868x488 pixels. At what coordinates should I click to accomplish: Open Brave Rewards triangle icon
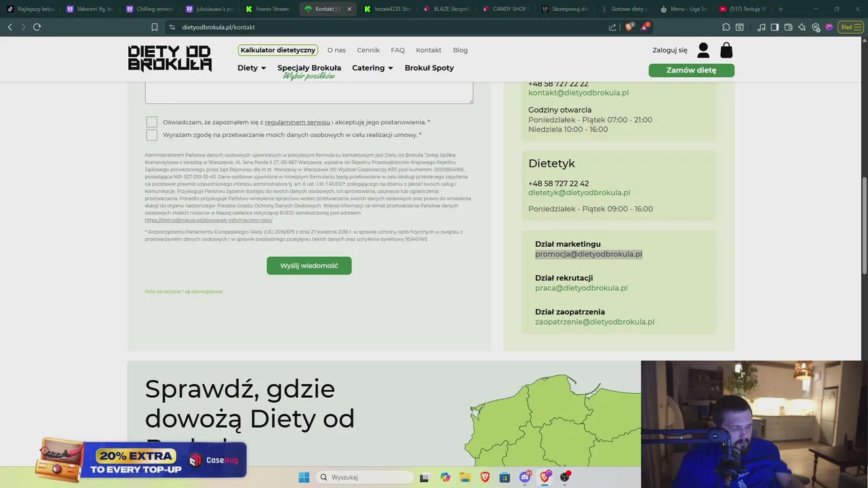645,27
